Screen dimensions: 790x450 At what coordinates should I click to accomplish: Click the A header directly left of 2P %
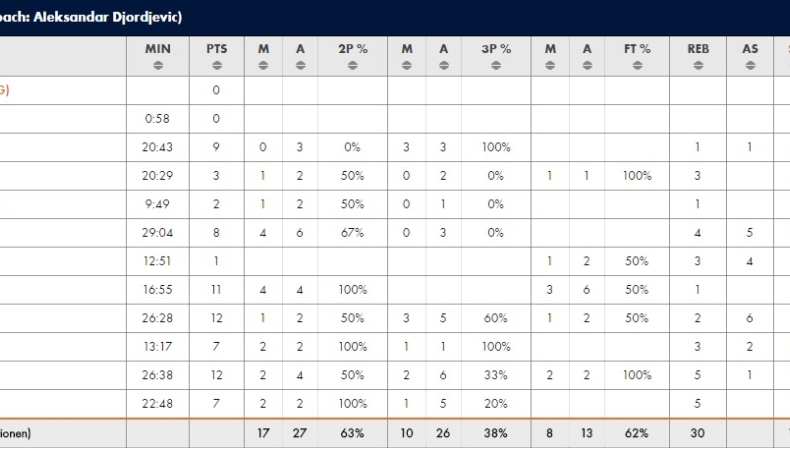point(300,48)
